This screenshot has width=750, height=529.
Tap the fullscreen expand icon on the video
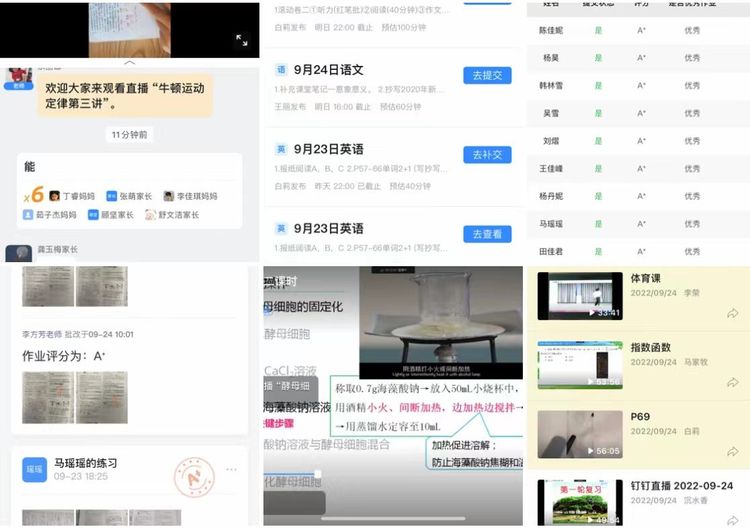tap(241, 40)
